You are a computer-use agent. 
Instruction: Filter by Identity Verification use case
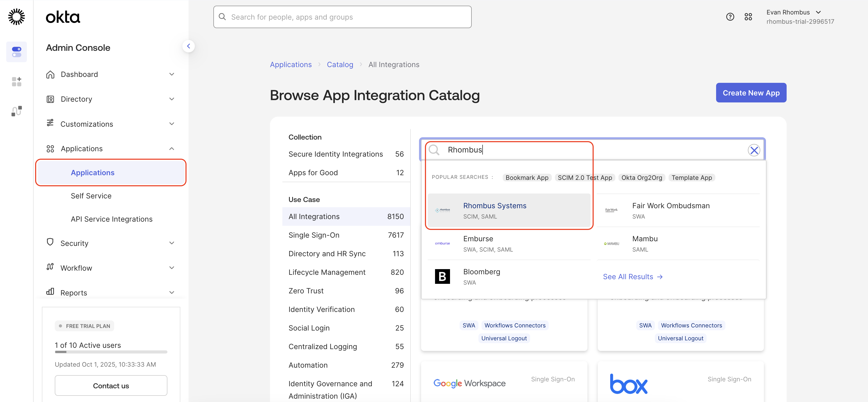coord(346,309)
